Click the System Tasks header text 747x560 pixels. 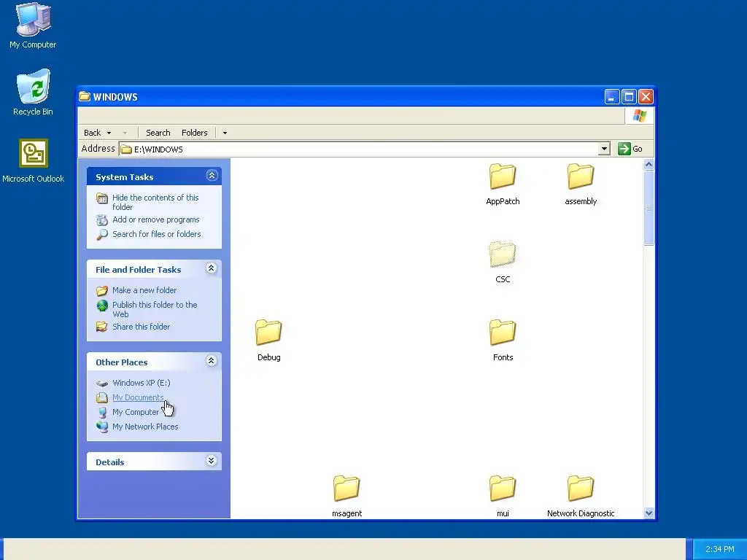click(124, 177)
